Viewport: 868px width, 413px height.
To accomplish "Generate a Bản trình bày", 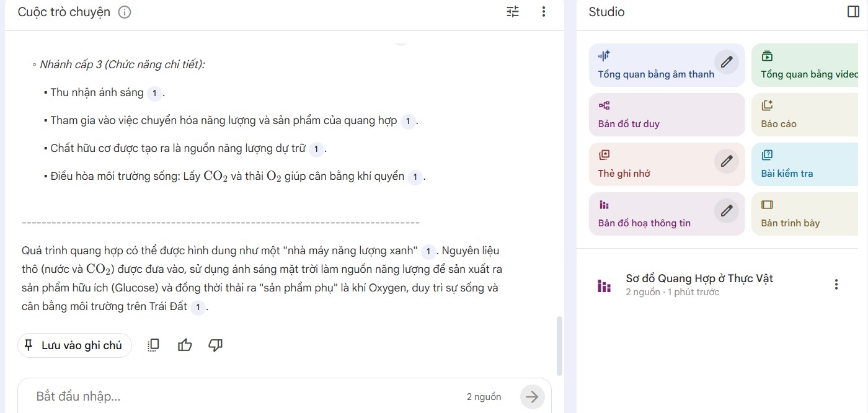I will click(x=806, y=214).
